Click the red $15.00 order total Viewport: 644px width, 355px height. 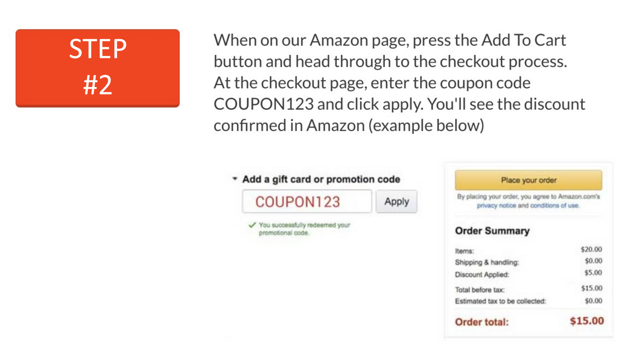pyautogui.click(x=587, y=321)
